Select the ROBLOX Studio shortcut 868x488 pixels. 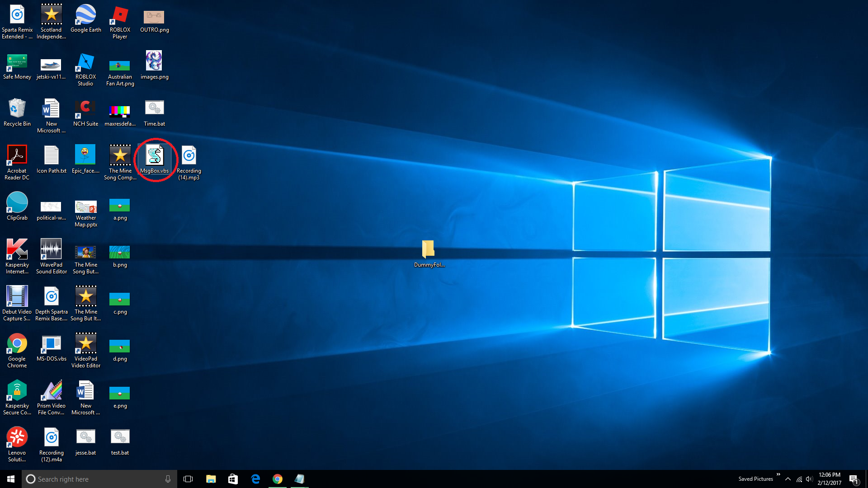[86, 69]
